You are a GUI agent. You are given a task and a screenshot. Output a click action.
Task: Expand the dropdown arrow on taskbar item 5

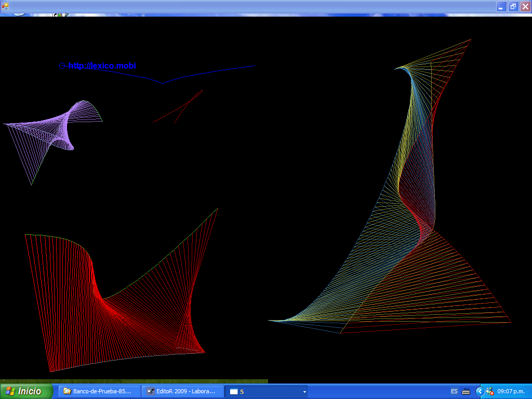(x=304, y=392)
